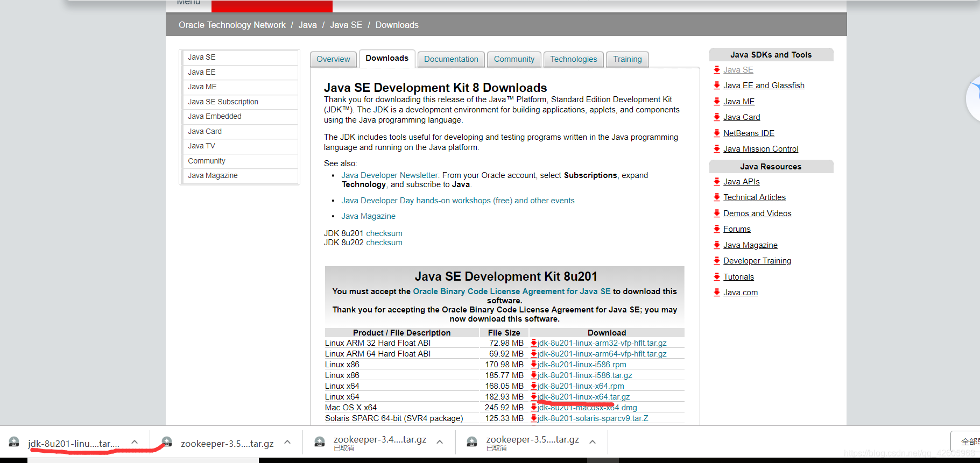Viewport: 980px width, 463px height.
Task: Click the jdk-8u201-linux tar file icon in downloads bar
Action: (x=14, y=442)
